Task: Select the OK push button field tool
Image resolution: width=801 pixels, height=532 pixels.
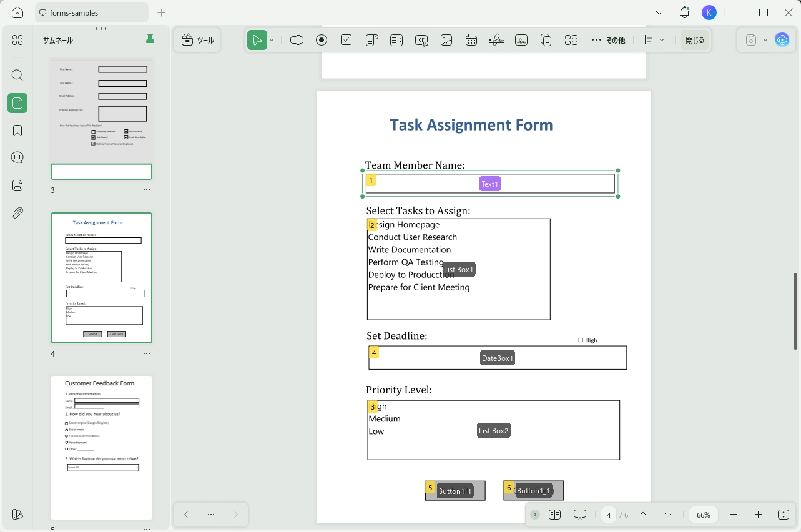Action: (x=421, y=40)
